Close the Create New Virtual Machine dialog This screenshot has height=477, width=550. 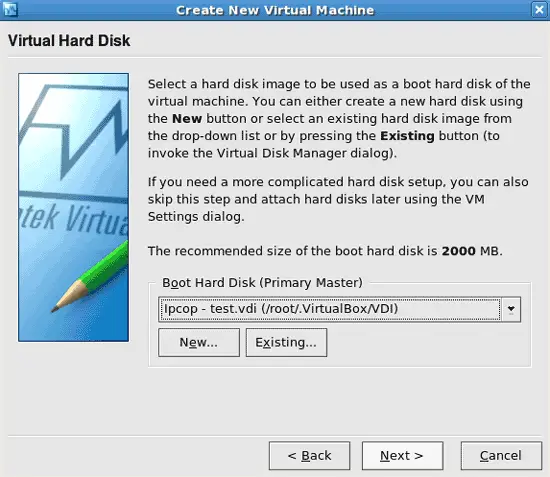pos(539,10)
